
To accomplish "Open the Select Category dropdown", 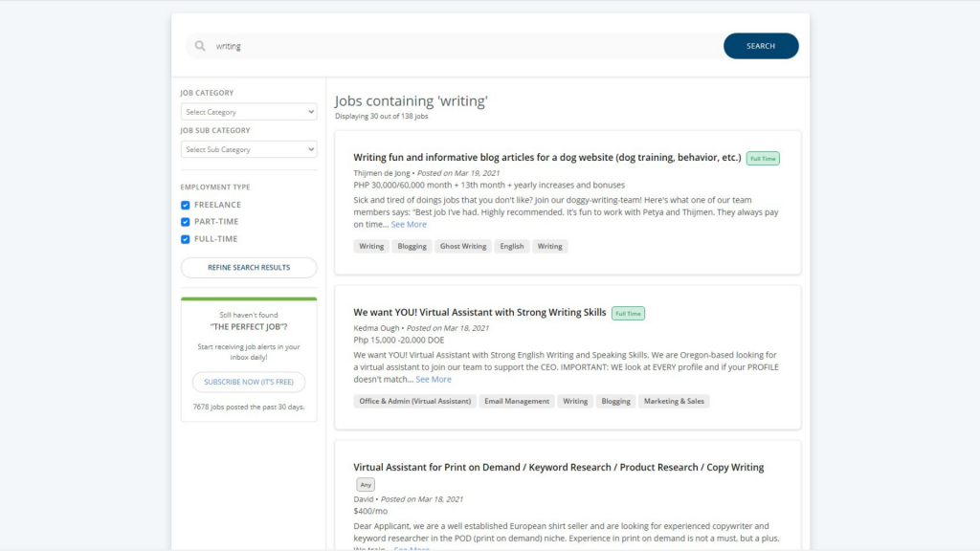I will pos(249,112).
